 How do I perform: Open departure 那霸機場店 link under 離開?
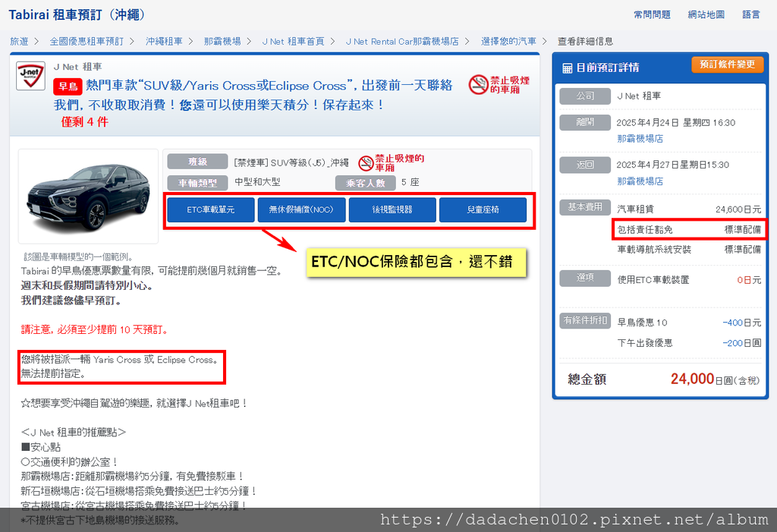point(640,139)
